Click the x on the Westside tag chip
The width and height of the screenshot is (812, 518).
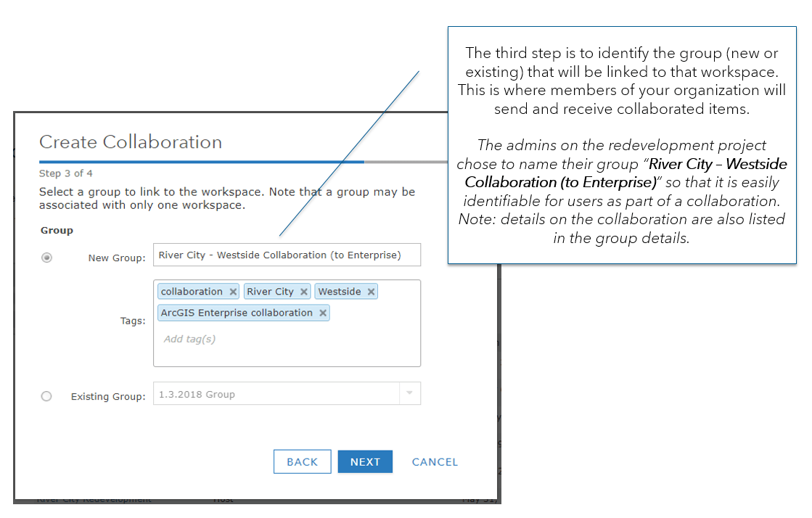(371, 291)
